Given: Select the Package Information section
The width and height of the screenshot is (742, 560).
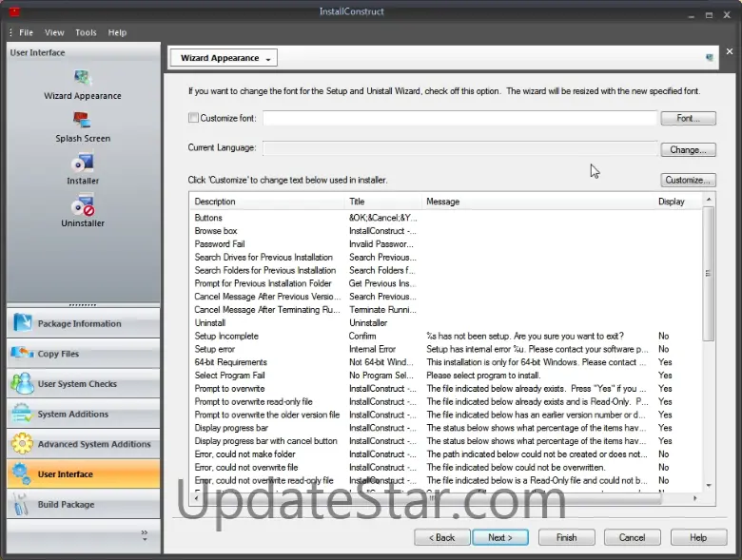Looking at the screenshot, I should pos(84,323).
